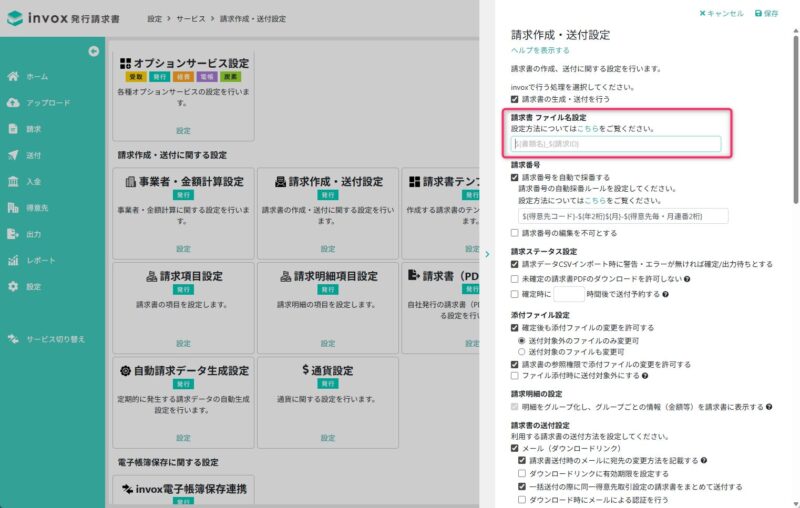Enable 未確定の請求書PDFのダウンロードを許可しない checkbox
800x508 pixels.
tap(514, 279)
